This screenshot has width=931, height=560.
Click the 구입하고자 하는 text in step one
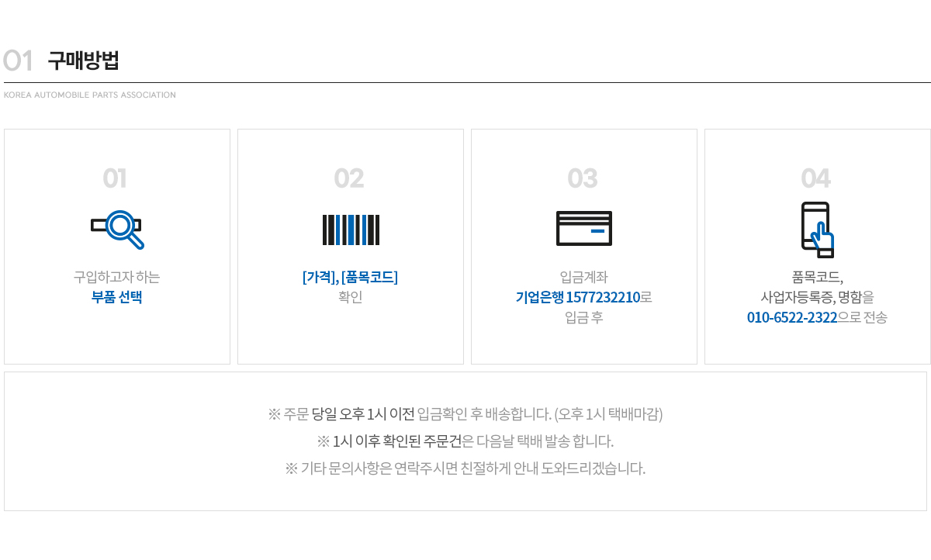coord(117,277)
